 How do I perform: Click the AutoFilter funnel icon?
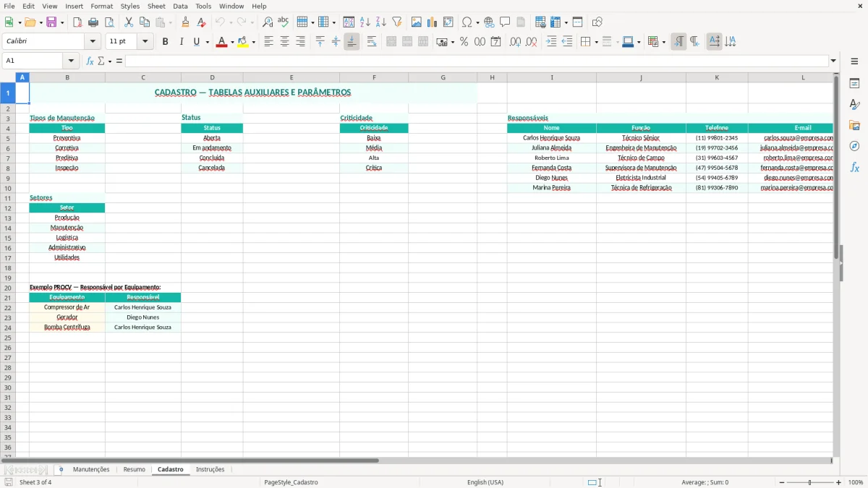click(397, 22)
